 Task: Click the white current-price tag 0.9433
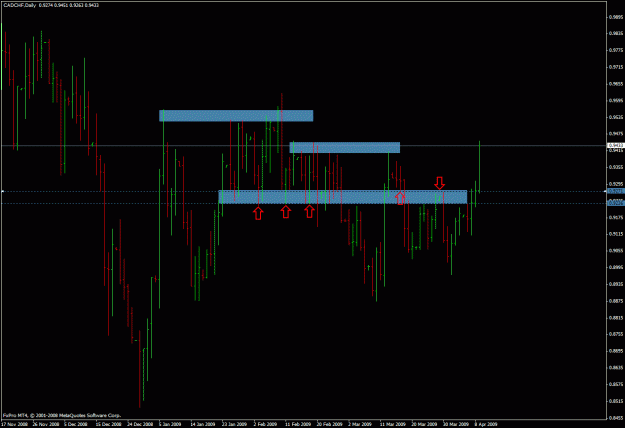616,145
